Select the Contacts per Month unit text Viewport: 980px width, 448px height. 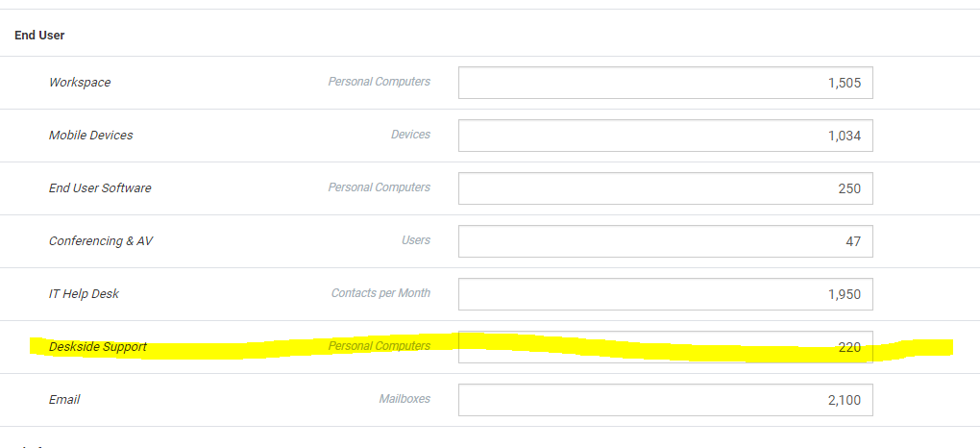pos(380,293)
